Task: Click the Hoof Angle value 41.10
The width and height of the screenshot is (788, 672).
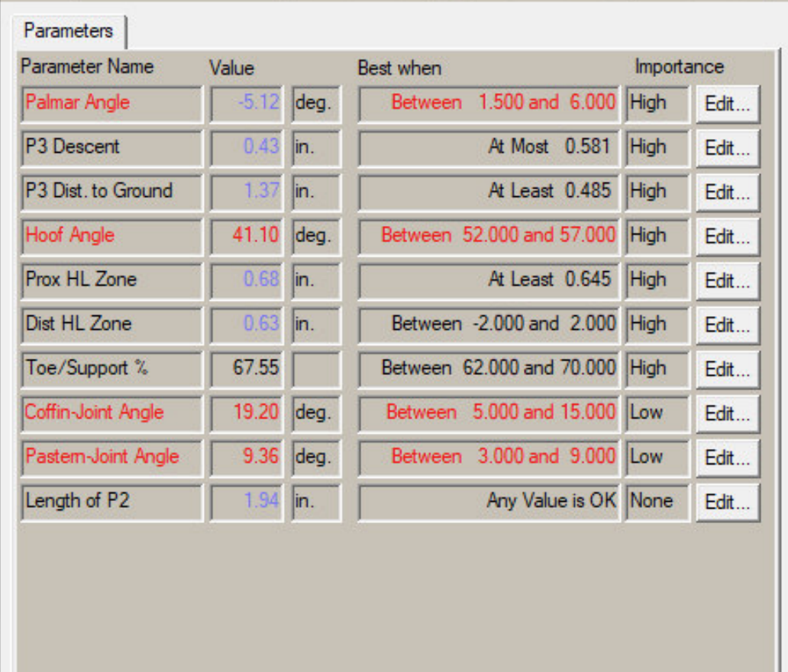Action: click(x=247, y=236)
